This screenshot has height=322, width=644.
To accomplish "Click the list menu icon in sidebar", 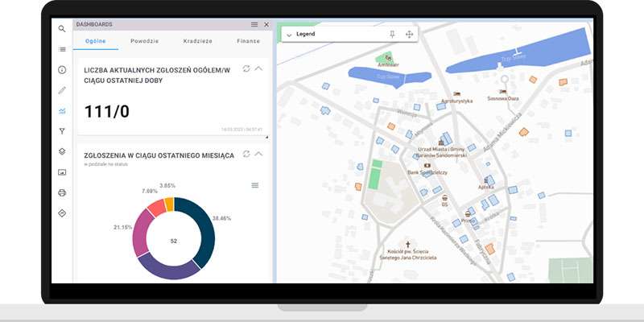I will pos(62,49).
